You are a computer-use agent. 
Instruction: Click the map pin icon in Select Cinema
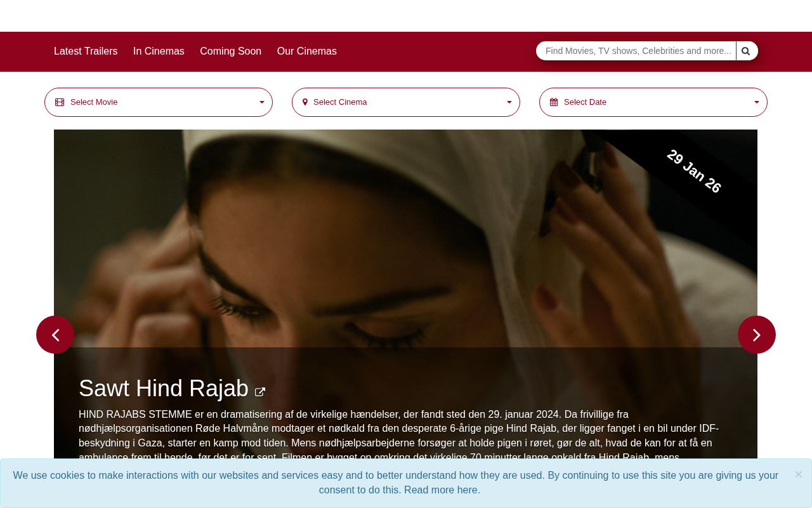(x=305, y=102)
